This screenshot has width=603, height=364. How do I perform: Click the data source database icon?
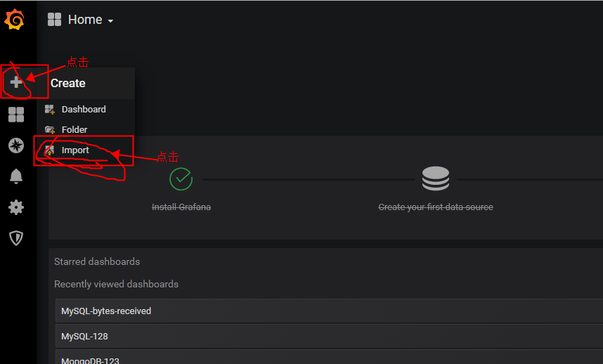click(x=435, y=178)
